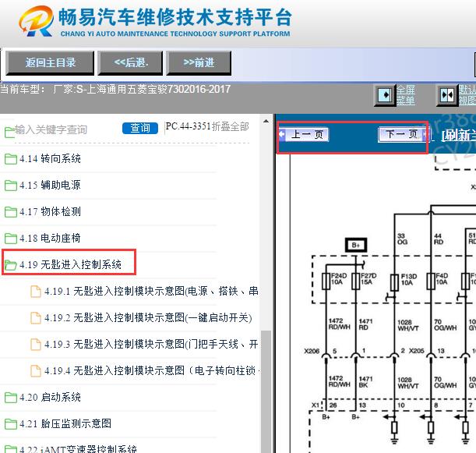Select 4.19 无匙进入控制系统 tree item
The image size is (476, 453).
coord(70,264)
